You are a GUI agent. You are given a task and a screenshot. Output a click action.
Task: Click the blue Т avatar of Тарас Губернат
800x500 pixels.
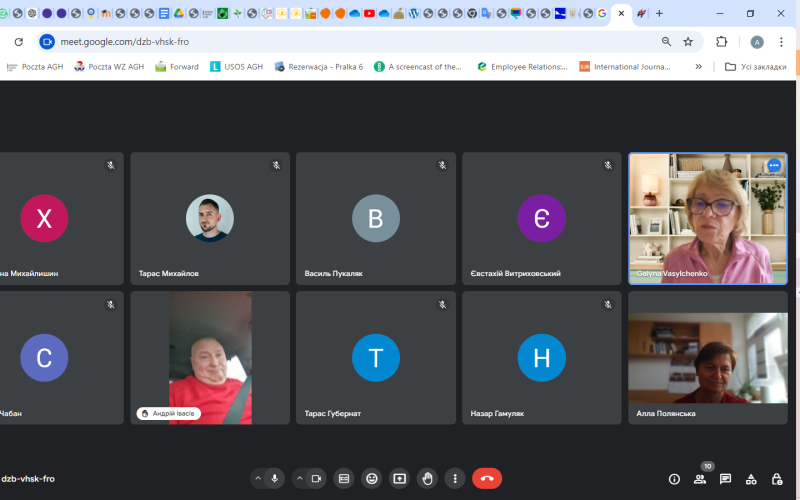click(376, 358)
